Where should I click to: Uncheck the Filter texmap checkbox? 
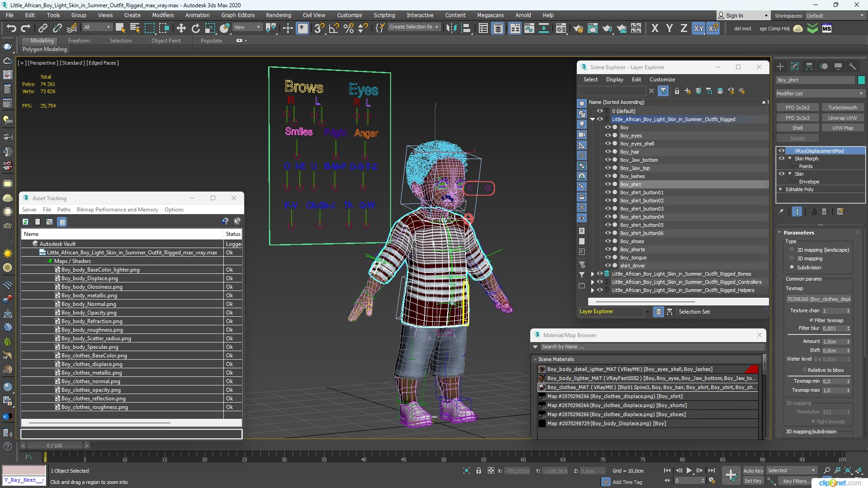pyautogui.click(x=811, y=320)
